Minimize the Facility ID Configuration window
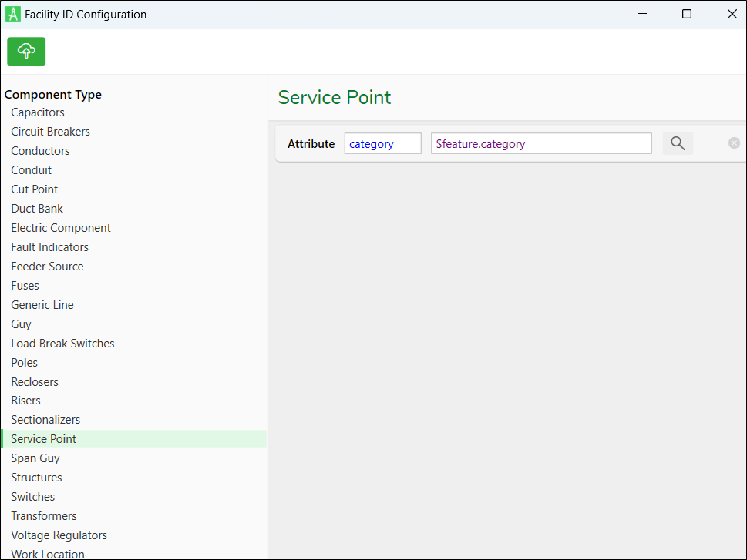This screenshot has width=747, height=560. point(642,14)
